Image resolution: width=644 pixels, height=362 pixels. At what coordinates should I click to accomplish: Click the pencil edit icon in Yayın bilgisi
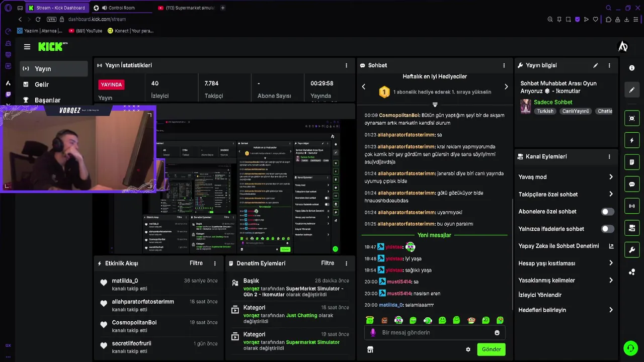(x=596, y=65)
